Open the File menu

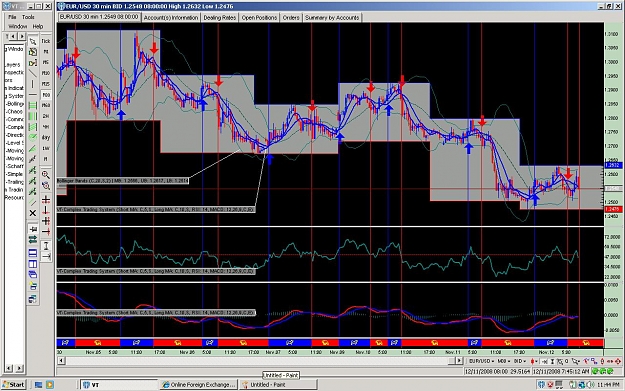click(x=12, y=17)
